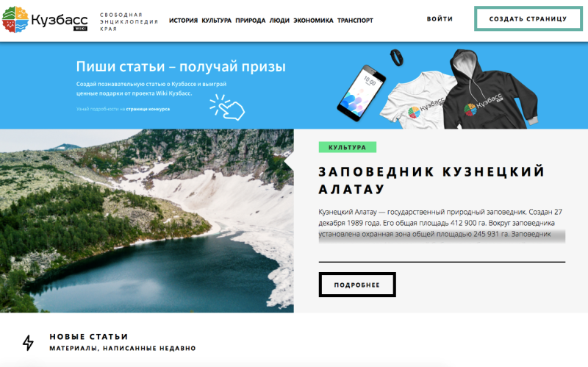Click the fitness band image in banner
588x367 pixels.
tap(396, 57)
